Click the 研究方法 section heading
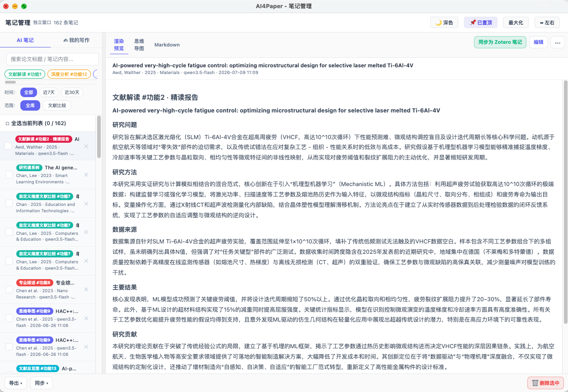The width and height of the screenshot is (568, 392). point(125,173)
